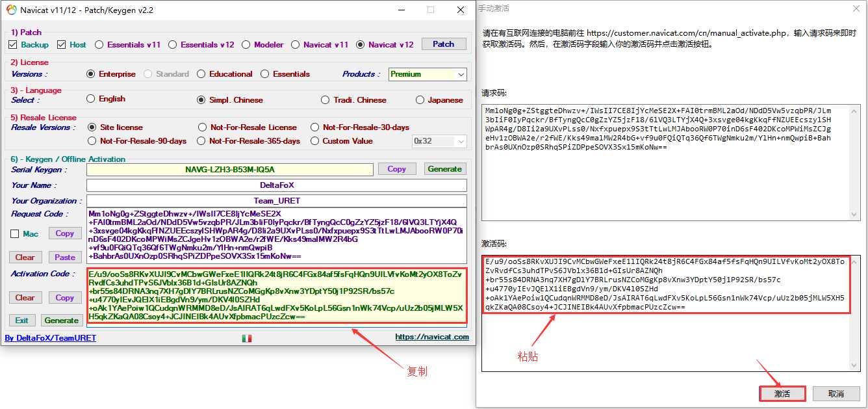Minimize the Patch/Keygen window

(400, 10)
